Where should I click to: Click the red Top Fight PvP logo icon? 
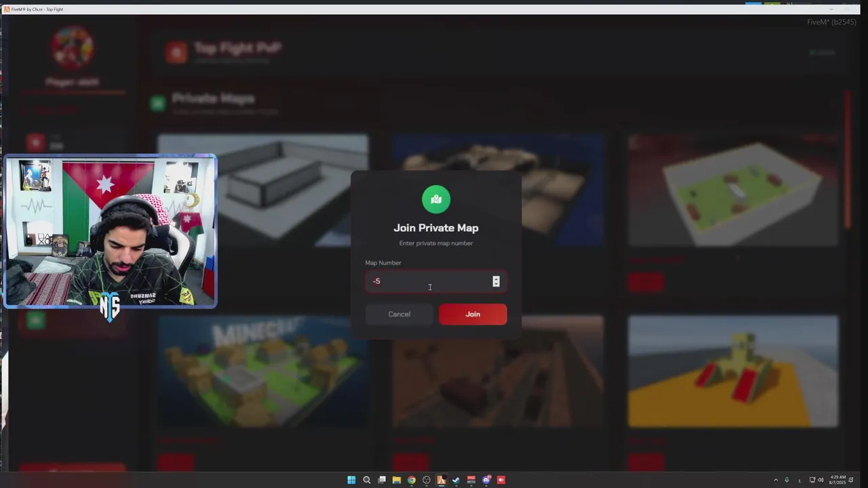click(x=176, y=52)
